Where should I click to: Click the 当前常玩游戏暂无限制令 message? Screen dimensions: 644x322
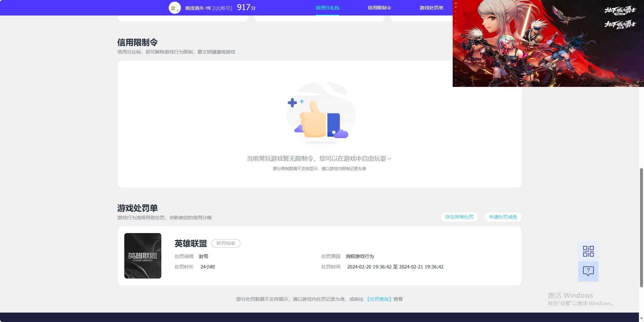point(319,158)
